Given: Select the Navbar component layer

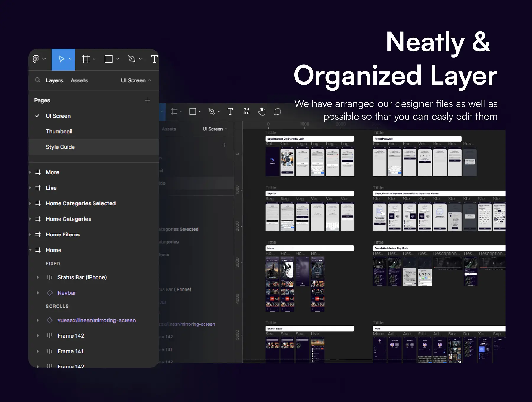Looking at the screenshot, I should click(67, 293).
